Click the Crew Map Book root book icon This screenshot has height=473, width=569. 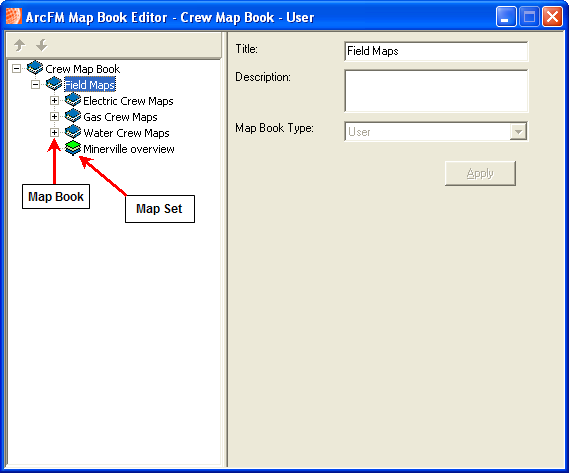click(35, 68)
